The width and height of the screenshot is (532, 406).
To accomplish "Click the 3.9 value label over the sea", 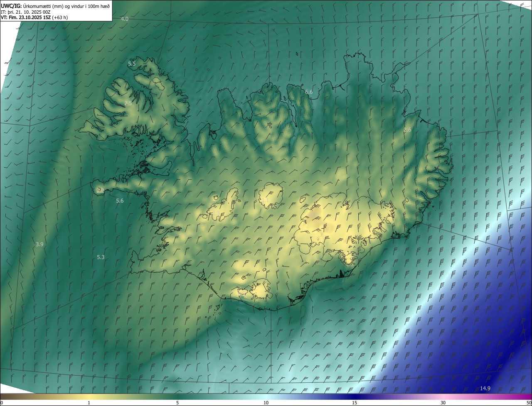I will click(39, 244).
